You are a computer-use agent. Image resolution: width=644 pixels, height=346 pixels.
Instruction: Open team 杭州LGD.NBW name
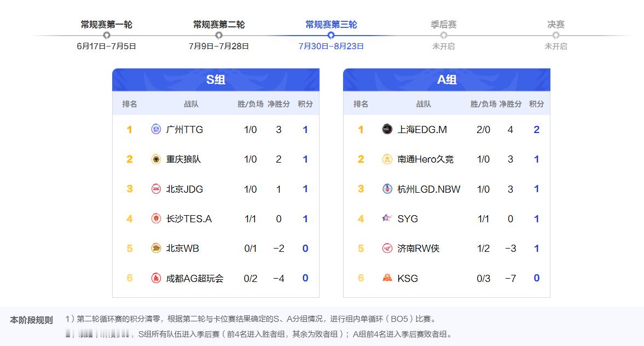pyautogui.click(x=429, y=189)
